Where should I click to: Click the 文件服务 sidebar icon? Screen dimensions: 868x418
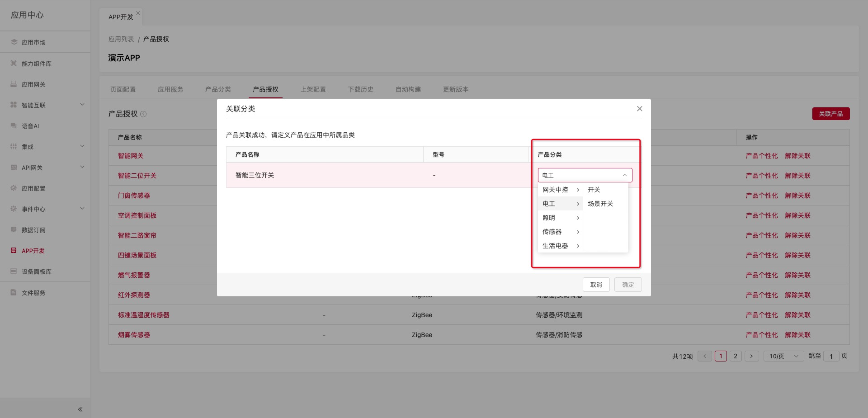pos(14,292)
